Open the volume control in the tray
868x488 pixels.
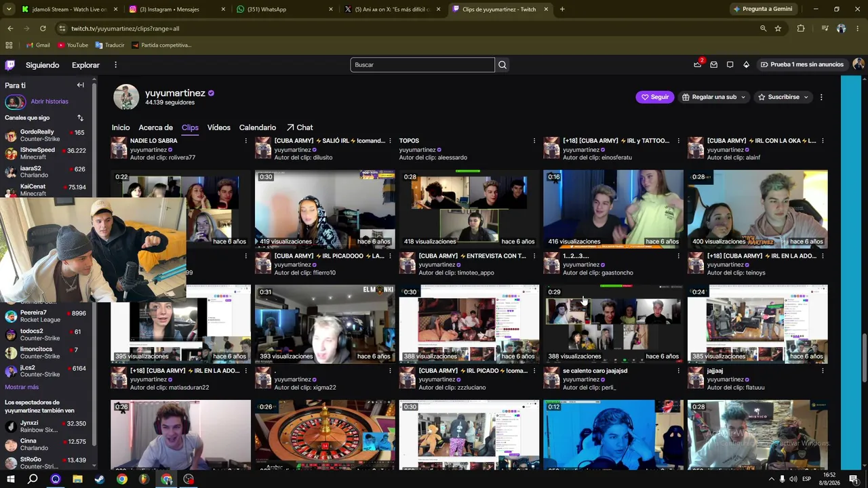tap(793, 479)
